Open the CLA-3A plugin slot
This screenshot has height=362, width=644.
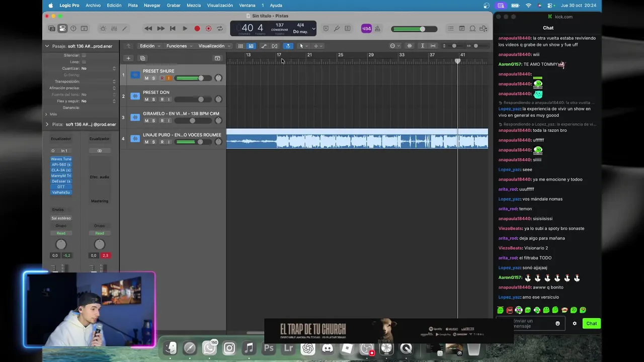coord(61,170)
